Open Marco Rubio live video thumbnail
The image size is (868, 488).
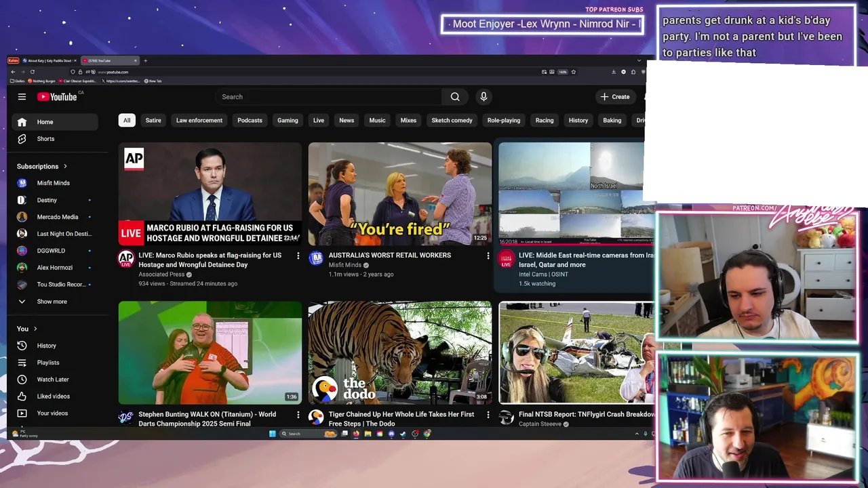[210, 194]
